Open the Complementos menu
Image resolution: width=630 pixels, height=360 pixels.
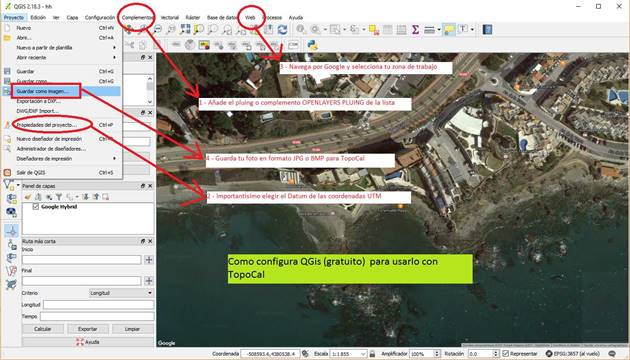pos(137,17)
